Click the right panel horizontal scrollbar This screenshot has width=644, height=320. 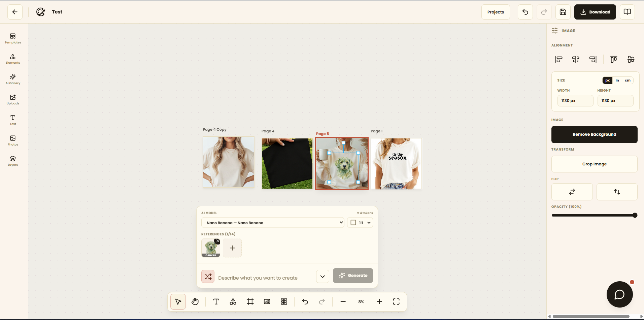591,316
